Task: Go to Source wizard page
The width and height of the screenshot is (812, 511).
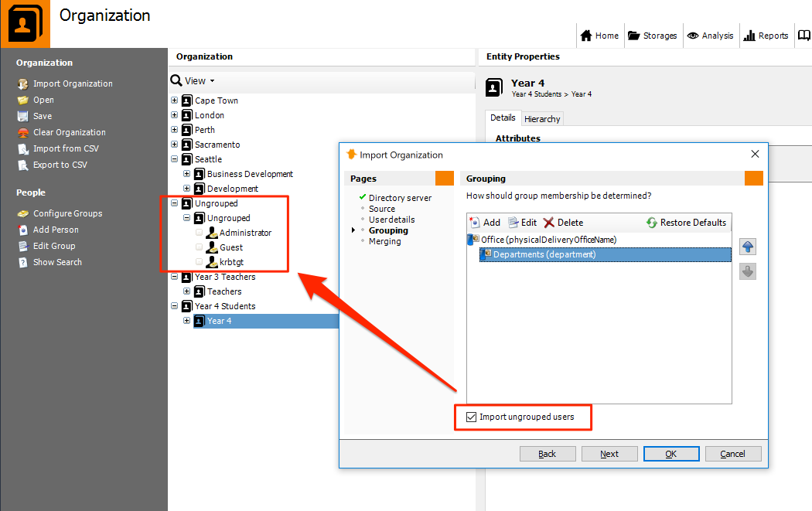Action: point(382,209)
